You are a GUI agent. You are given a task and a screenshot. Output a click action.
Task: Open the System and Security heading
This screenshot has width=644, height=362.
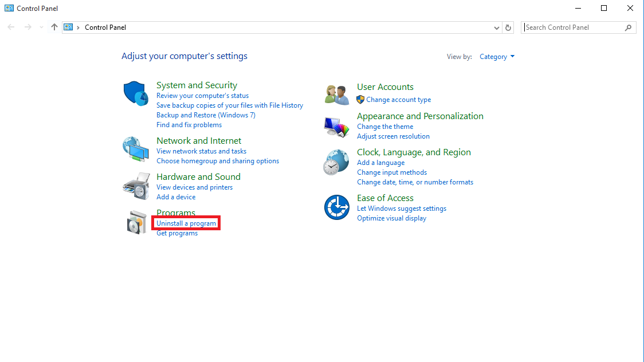pos(197,85)
